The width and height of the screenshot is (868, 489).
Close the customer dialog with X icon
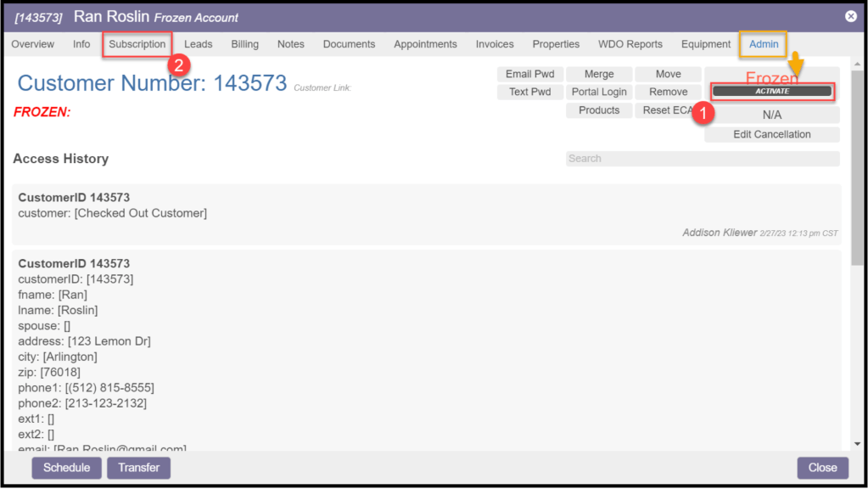coord(850,16)
